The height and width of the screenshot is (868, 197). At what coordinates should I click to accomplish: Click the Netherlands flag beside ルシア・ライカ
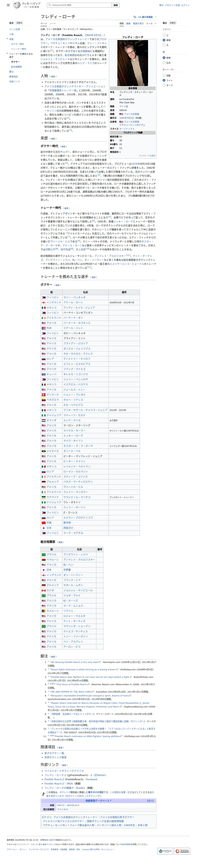[x=44, y=421]
